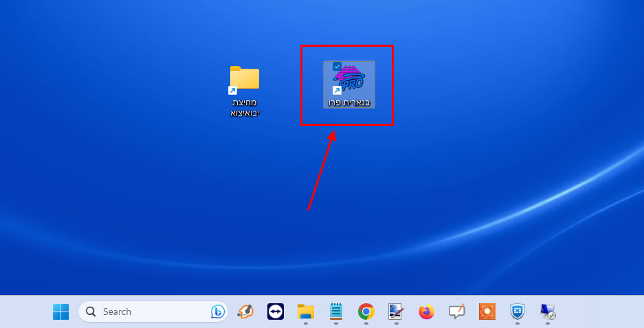Toggle the checkbox on the PRO shortcut
The height and width of the screenshot is (328, 644).
pyautogui.click(x=337, y=66)
